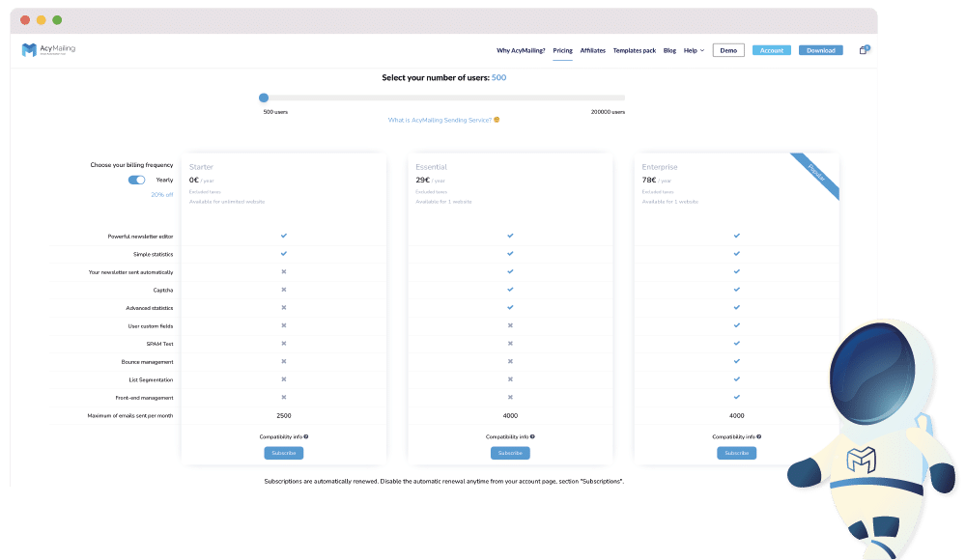The width and height of the screenshot is (966, 560).
Task: Open Why AcyMailing? menu item
Action: (x=521, y=50)
